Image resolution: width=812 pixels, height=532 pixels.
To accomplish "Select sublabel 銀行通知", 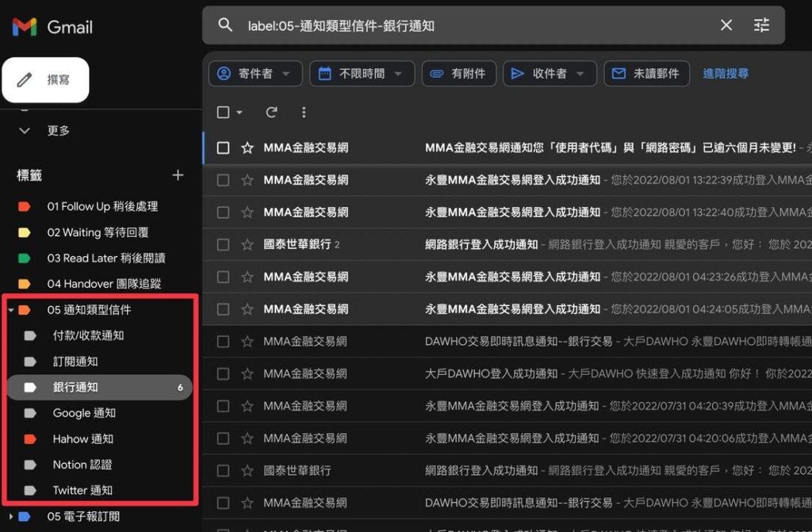I will coord(99,388).
